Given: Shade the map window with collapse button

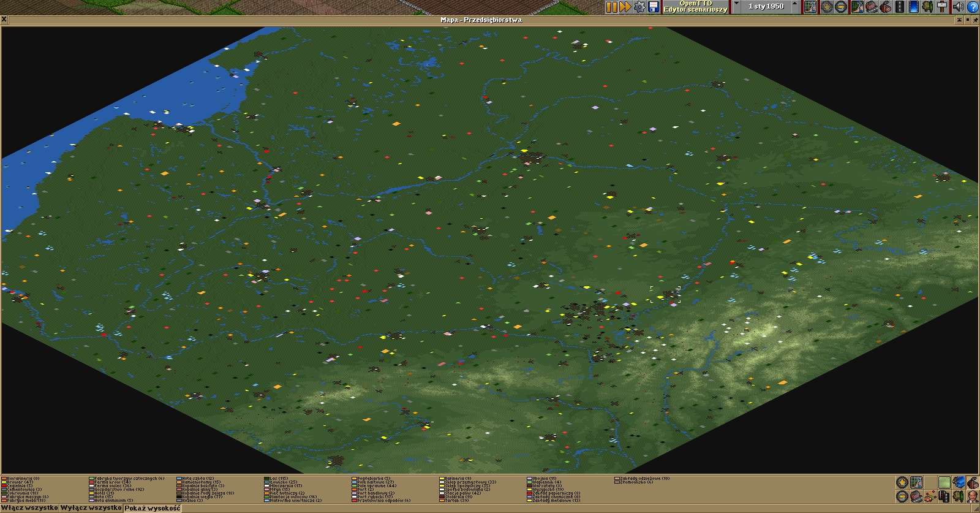Looking at the screenshot, I should pyautogui.click(x=960, y=20).
